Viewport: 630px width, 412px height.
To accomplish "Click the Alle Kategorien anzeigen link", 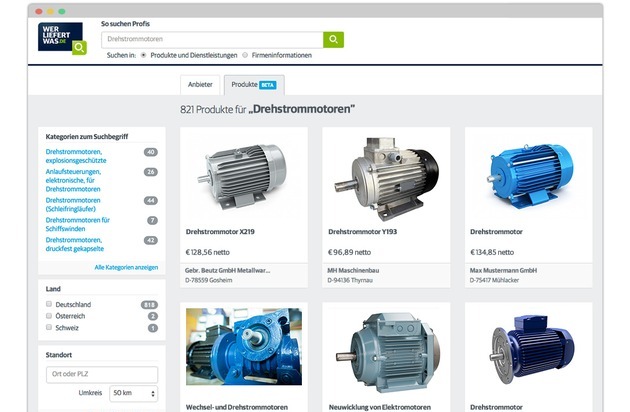I will click(126, 268).
